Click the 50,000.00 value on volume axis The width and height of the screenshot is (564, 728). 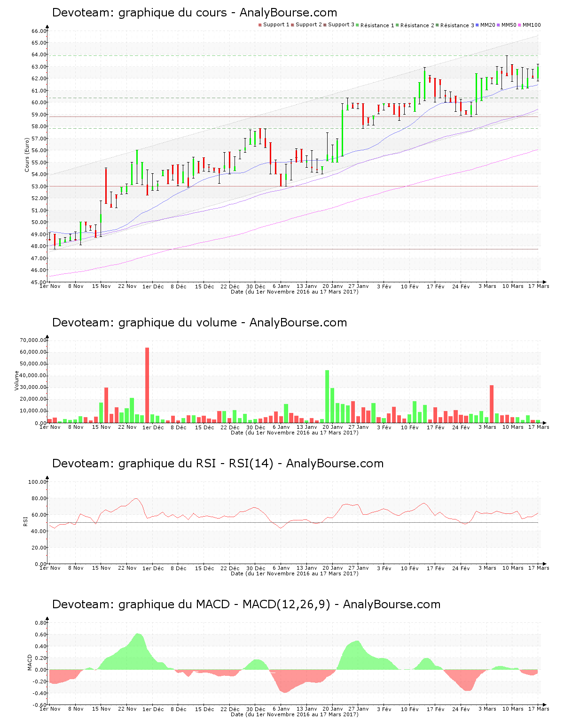[x=33, y=364]
